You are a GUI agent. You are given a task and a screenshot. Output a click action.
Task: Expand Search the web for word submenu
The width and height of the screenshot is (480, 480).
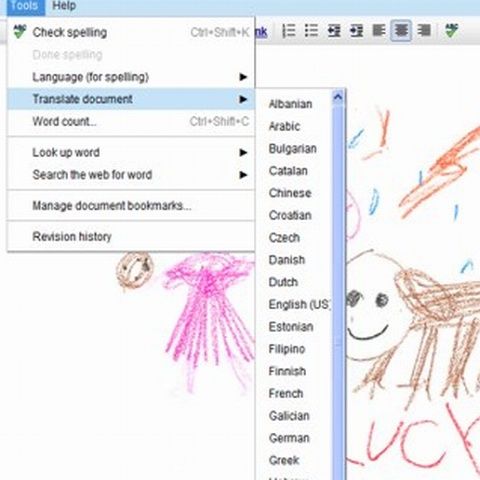click(x=131, y=175)
